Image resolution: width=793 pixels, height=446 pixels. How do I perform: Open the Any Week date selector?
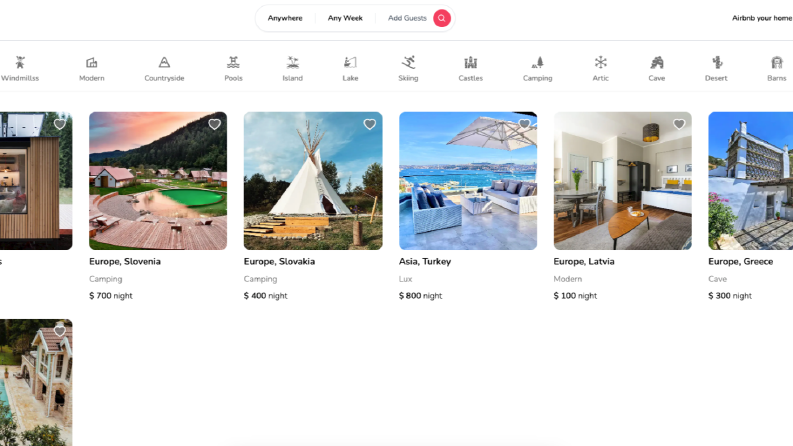point(345,18)
